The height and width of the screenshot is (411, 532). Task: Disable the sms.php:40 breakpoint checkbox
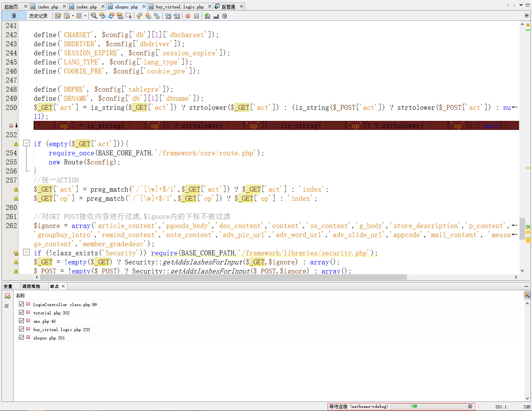tap(22, 321)
